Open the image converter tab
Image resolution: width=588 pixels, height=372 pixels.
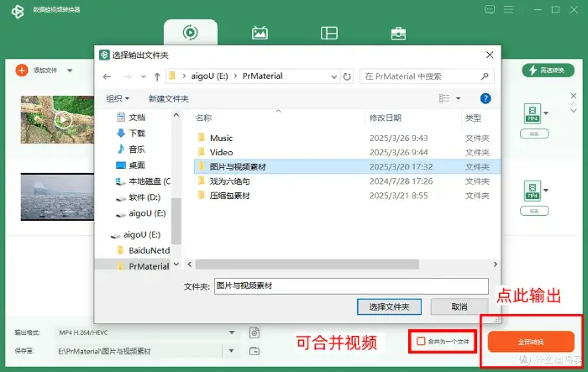click(260, 33)
